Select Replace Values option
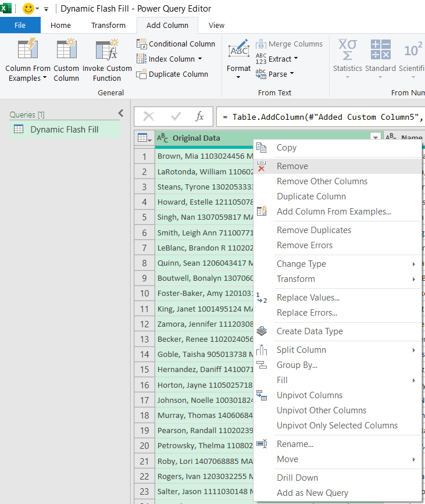Screen dimensions: 425x504 (338, 298)
